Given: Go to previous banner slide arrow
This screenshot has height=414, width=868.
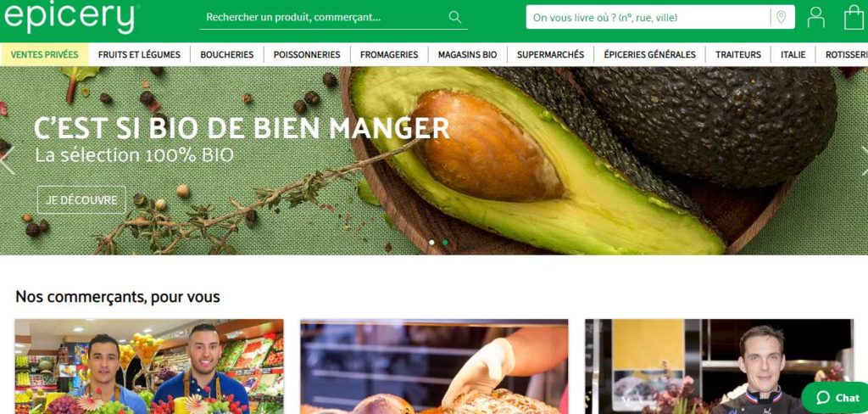Looking at the screenshot, I should 7,160.
